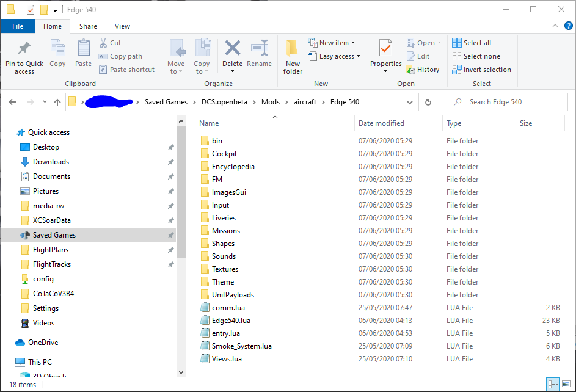This screenshot has width=576, height=392.
Task: Switch to the Home ribbon tab
Action: [x=53, y=26]
